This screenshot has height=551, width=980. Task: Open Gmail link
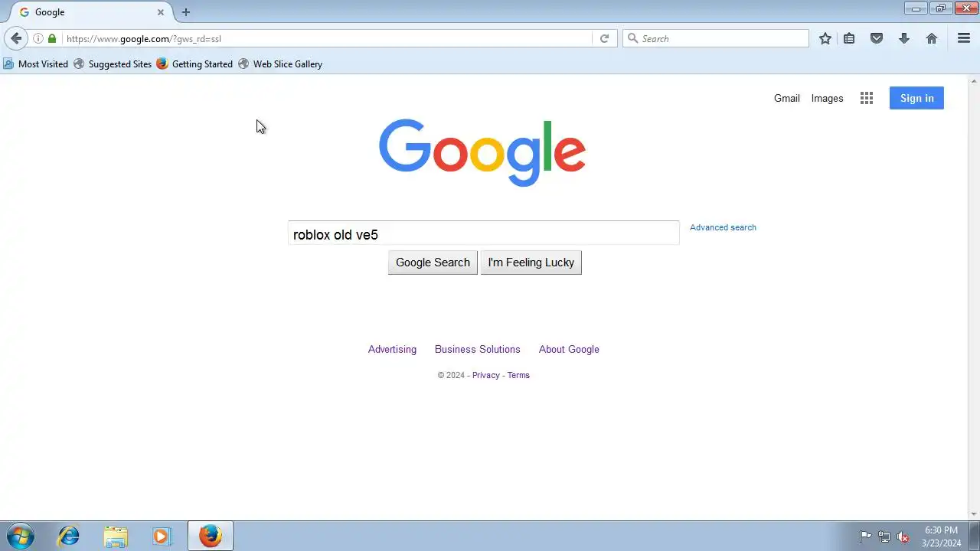tap(786, 98)
